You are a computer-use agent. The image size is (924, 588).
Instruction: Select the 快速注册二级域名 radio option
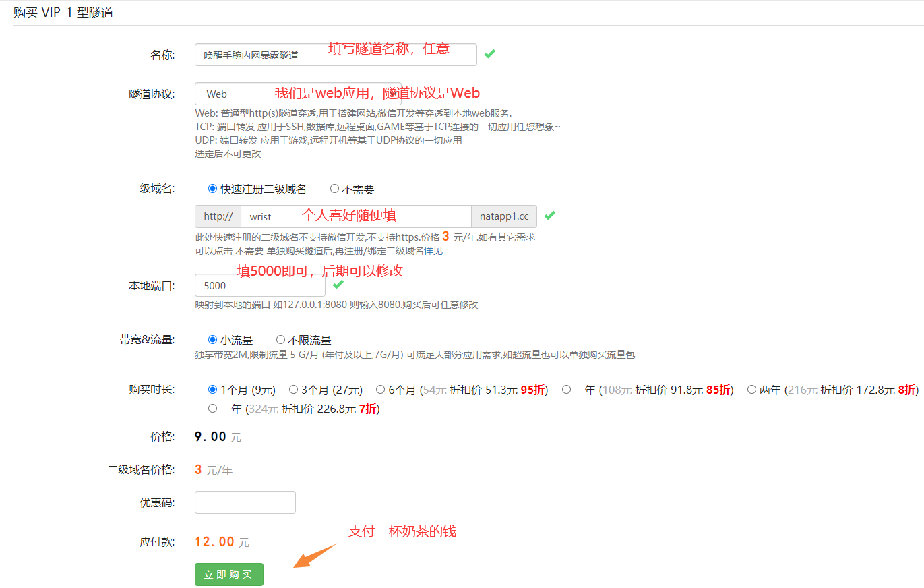point(212,188)
